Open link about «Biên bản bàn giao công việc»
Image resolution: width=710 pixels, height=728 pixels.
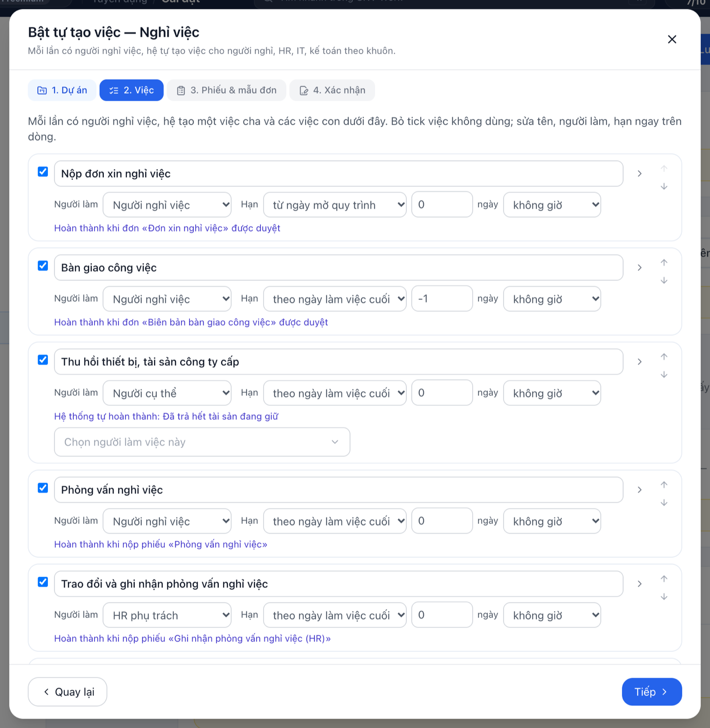click(x=191, y=322)
